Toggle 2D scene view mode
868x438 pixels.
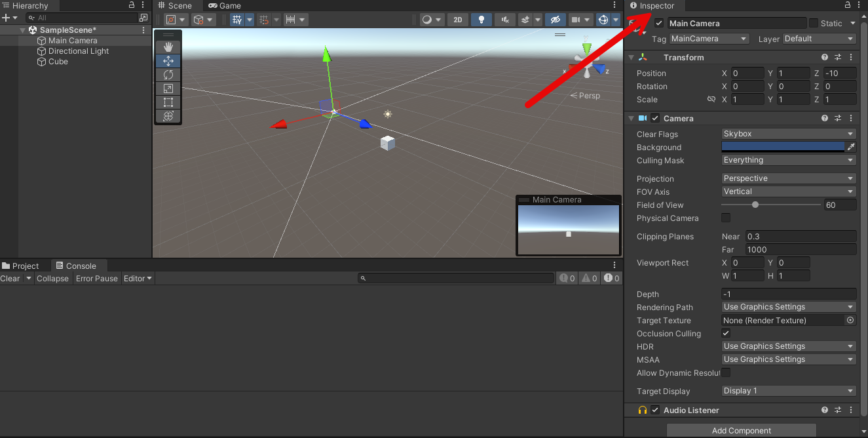pyautogui.click(x=458, y=20)
